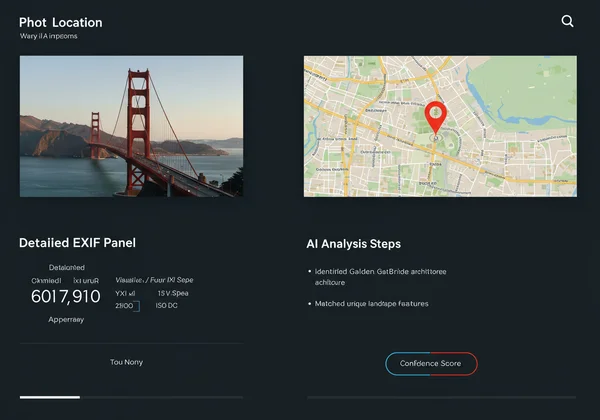Click the 'Tou Nony' label
This screenshot has width=600, height=420.
click(x=126, y=362)
